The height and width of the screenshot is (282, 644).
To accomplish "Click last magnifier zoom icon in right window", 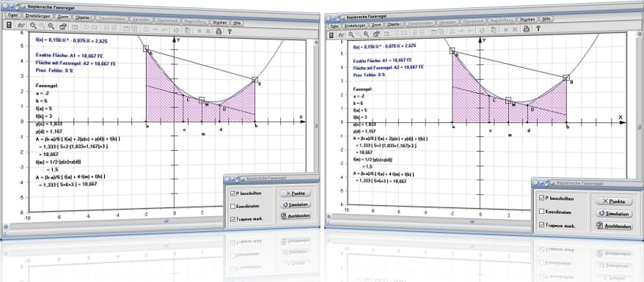I will (x=367, y=34).
